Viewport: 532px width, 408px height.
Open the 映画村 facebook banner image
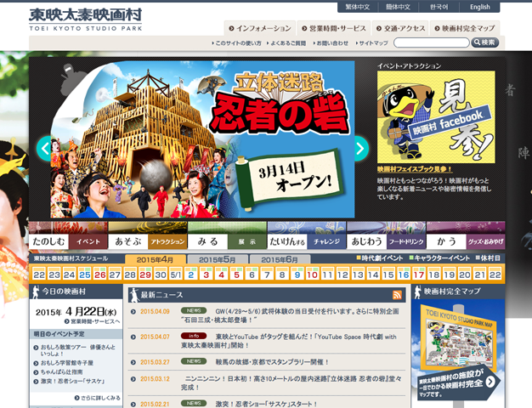[436, 117]
